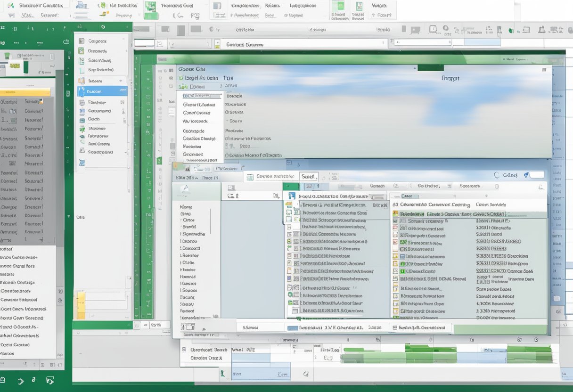Select the highlighted blue item in the sidebar menu
Image resolution: width=573 pixels, height=392 pixels.
101,91
